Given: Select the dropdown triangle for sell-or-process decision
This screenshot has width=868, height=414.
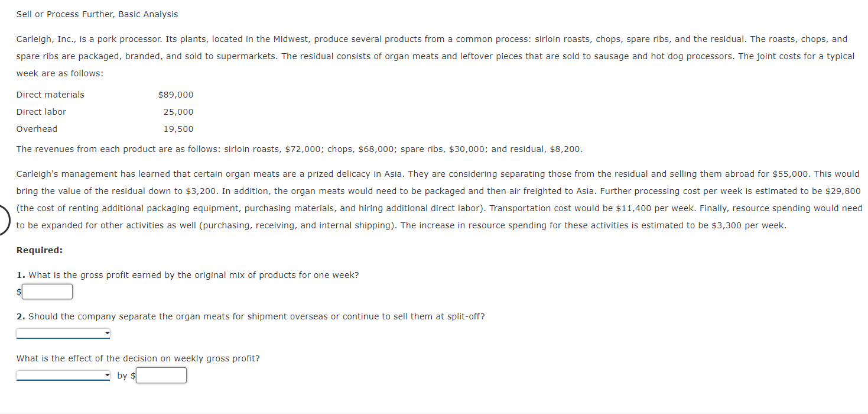Looking at the screenshot, I should click(106, 333).
